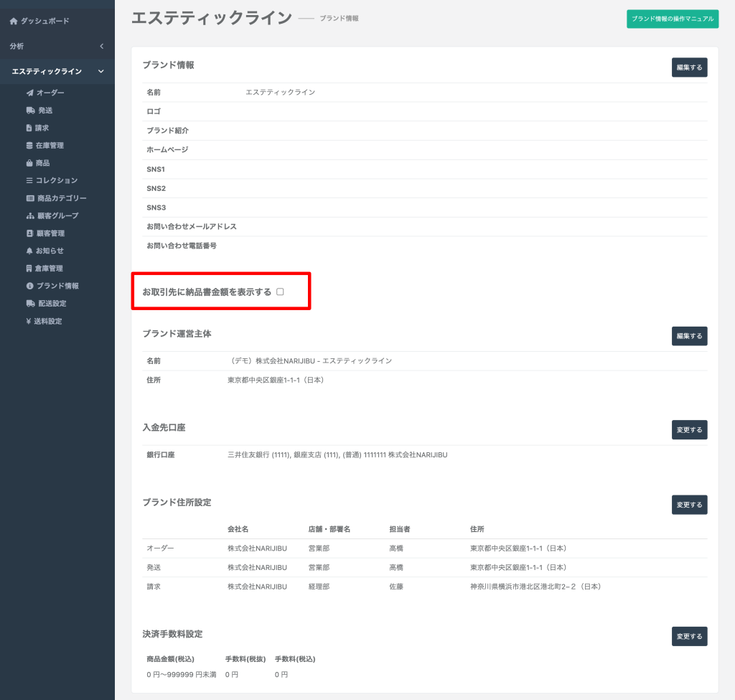
Task: Click the yen icon for shipping fee settings
Action: coord(29,322)
